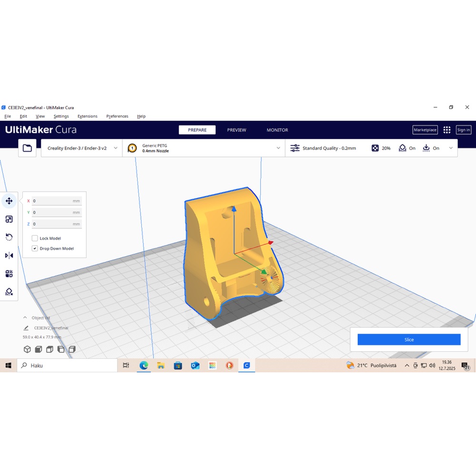Click the adhesion On icon

pos(426,148)
